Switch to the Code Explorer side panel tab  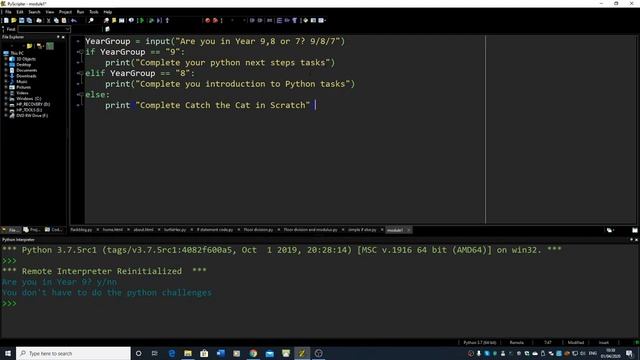click(53, 230)
